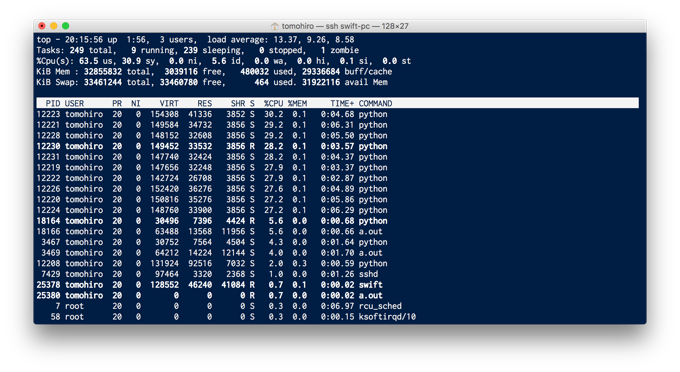Click the USER column header

[x=74, y=103]
